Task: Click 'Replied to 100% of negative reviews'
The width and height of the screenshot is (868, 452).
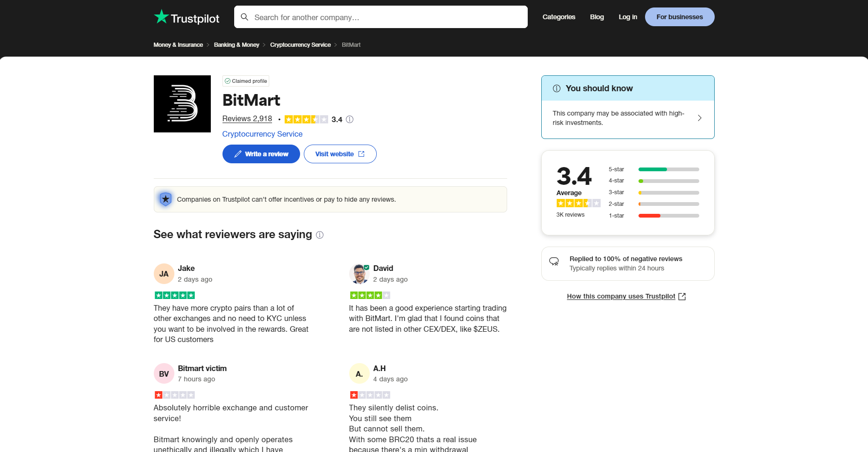Action: pyautogui.click(x=626, y=259)
